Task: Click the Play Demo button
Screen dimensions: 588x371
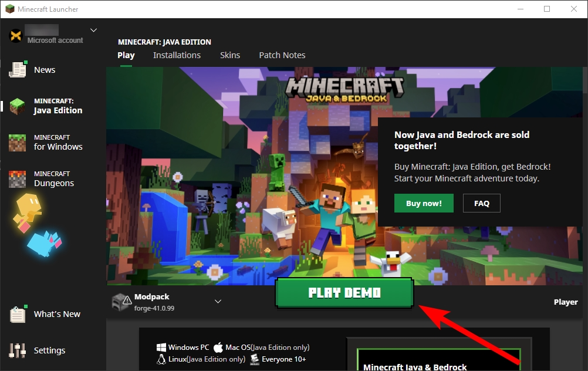Action: [344, 292]
